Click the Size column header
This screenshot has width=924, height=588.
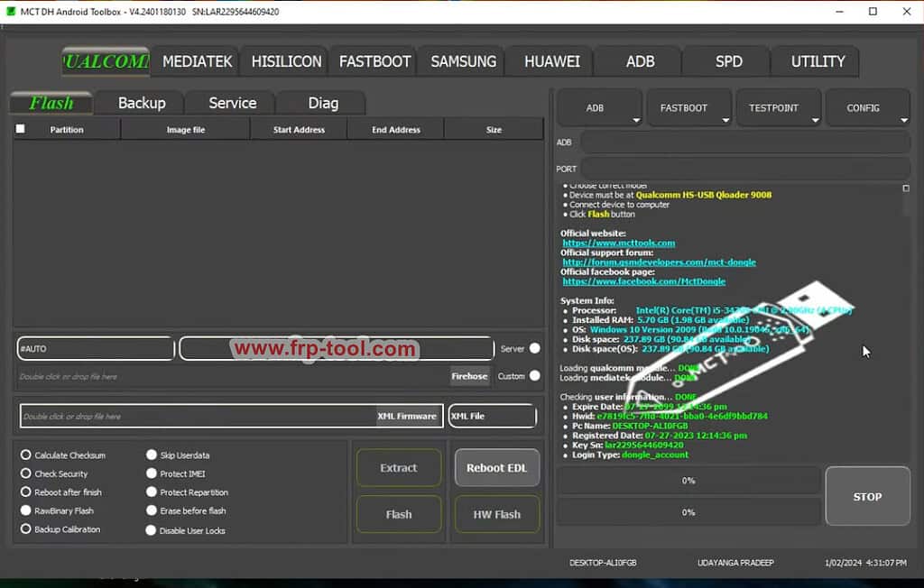[x=494, y=130]
